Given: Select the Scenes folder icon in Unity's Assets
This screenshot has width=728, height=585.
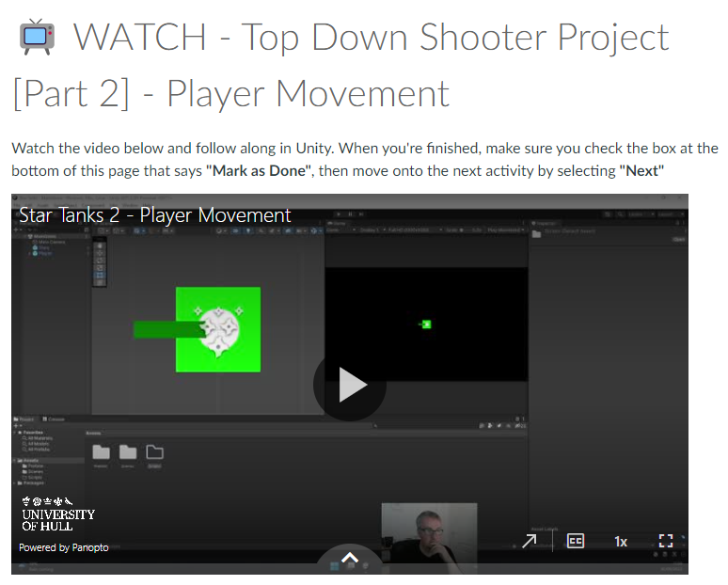Looking at the screenshot, I should [x=128, y=452].
